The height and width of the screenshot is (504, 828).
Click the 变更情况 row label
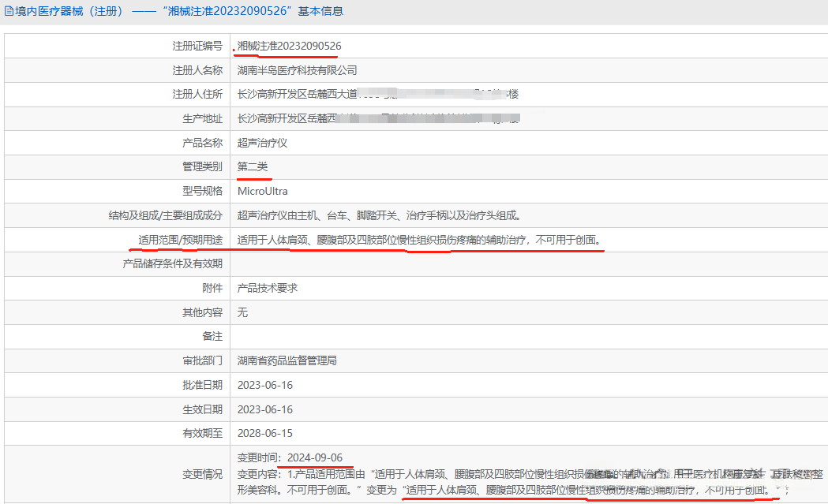point(202,474)
